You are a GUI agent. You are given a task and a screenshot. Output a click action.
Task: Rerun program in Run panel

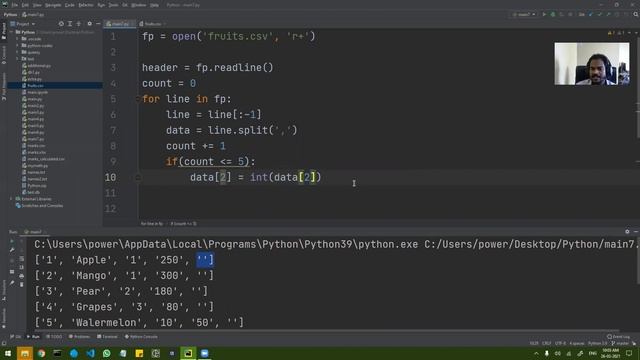click(12, 241)
